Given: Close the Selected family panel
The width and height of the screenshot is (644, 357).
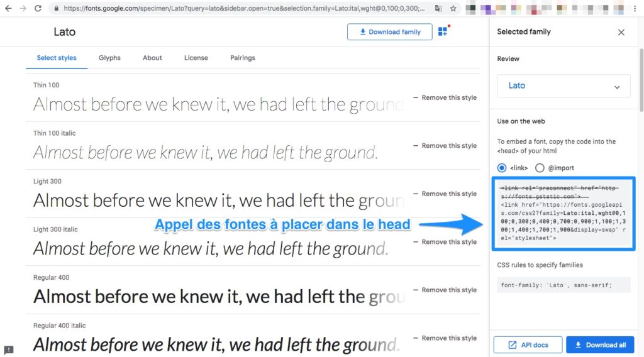Looking at the screenshot, I should (x=621, y=32).
